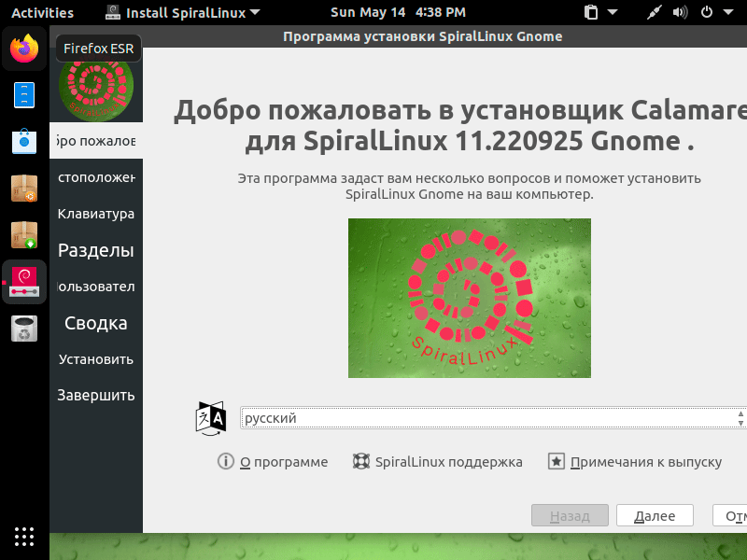Select the Завершить sidebar step
Screen dimensions: 747x560
(96, 395)
